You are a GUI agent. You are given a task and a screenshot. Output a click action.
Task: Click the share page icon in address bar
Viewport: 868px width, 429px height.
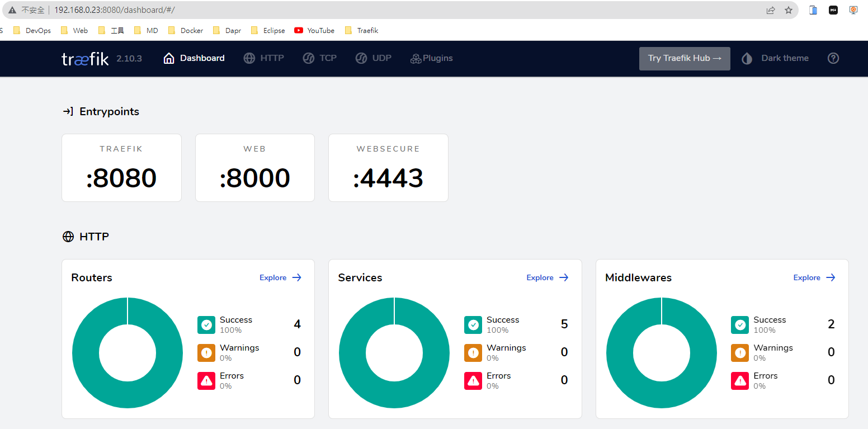[x=771, y=10]
